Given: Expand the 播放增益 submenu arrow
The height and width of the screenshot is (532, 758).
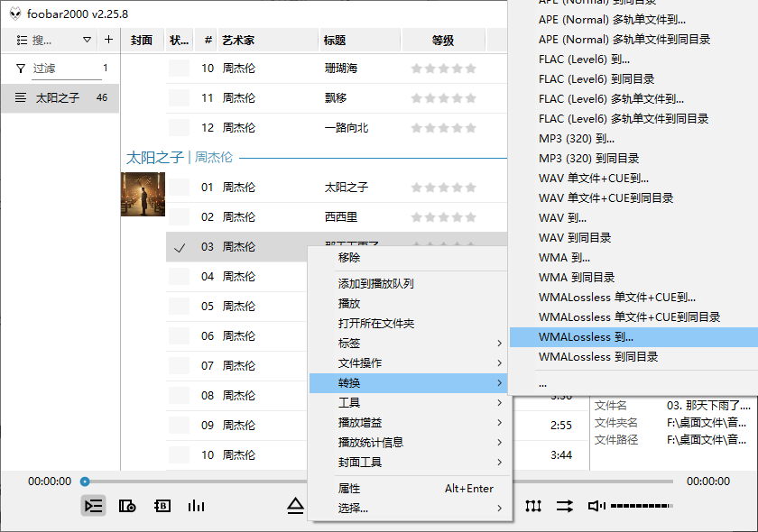Looking at the screenshot, I should pos(499,422).
